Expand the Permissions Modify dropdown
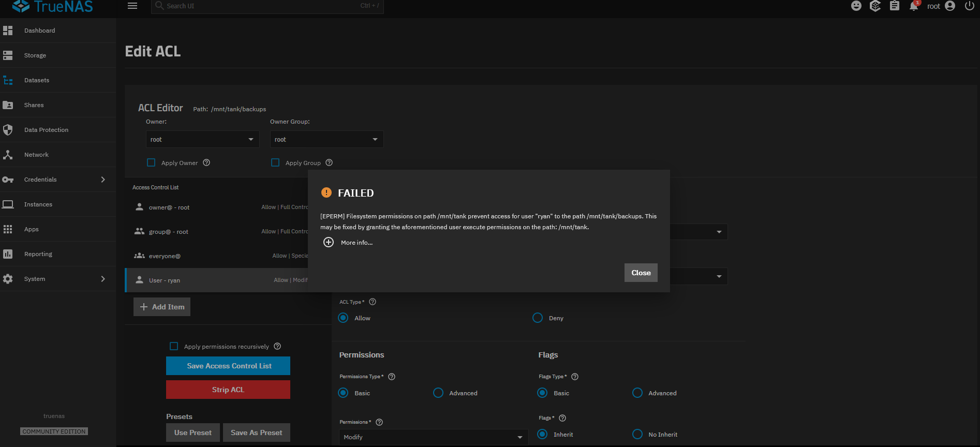 433,437
